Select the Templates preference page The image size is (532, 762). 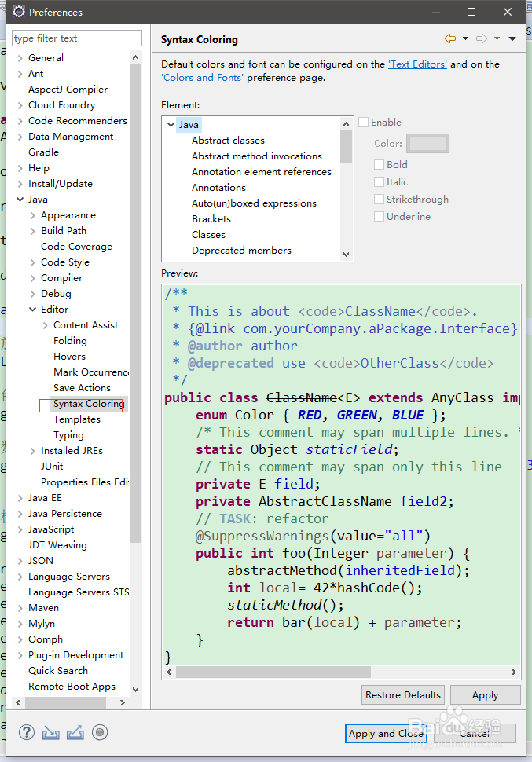click(77, 419)
